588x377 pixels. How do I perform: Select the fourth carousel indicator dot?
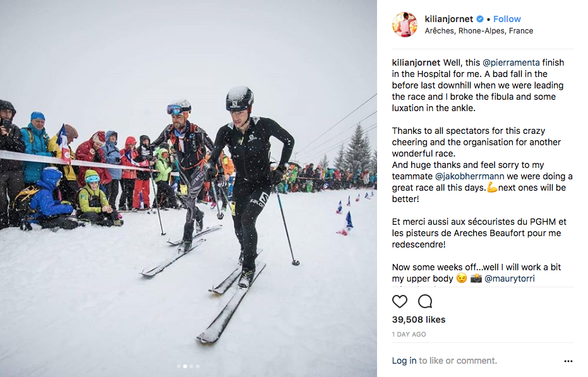(198, 366)
